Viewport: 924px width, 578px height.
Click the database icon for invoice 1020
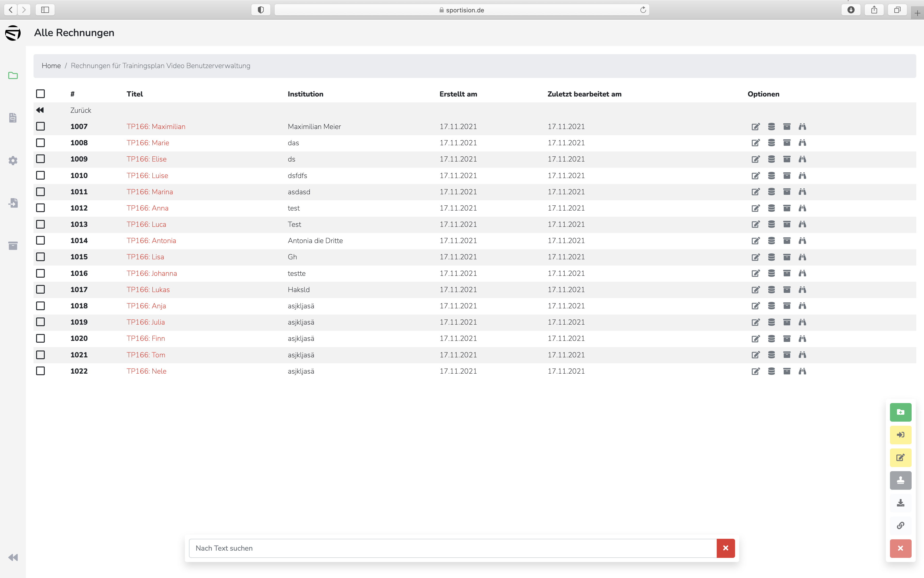pyautogui.click(x=771, y=339)
